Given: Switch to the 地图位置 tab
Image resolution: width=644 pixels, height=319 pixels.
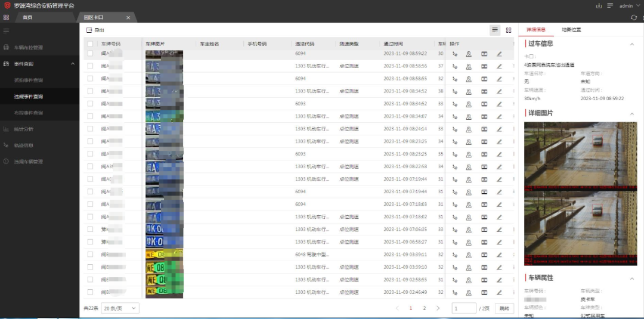Looking at the screenshot, I should click(571, 29).
